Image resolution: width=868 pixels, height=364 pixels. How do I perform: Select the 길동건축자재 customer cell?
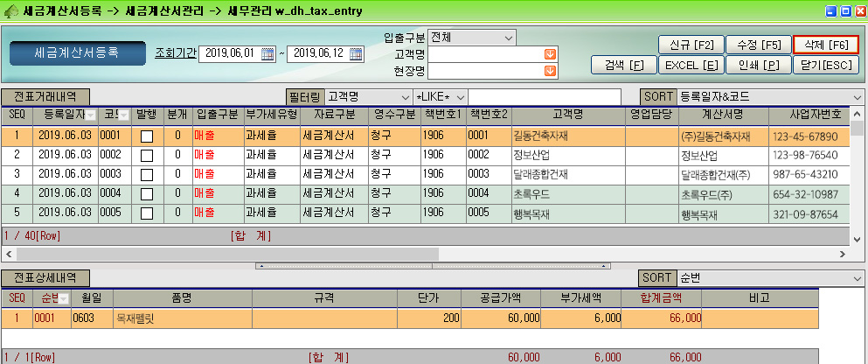(568, 136)
